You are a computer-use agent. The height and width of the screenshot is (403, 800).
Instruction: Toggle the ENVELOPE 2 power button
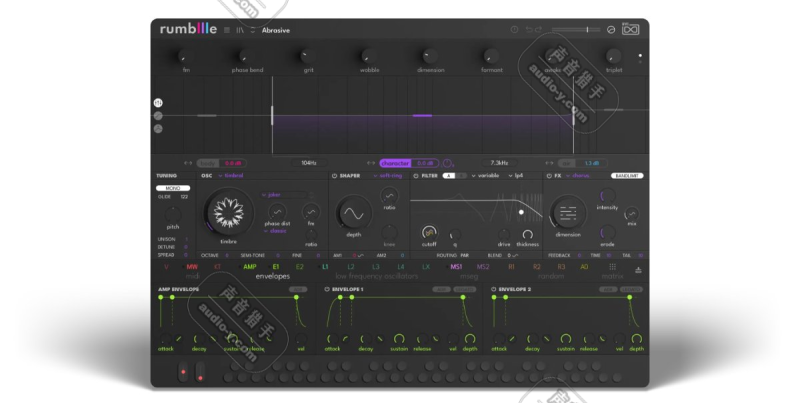click(493, 289)
